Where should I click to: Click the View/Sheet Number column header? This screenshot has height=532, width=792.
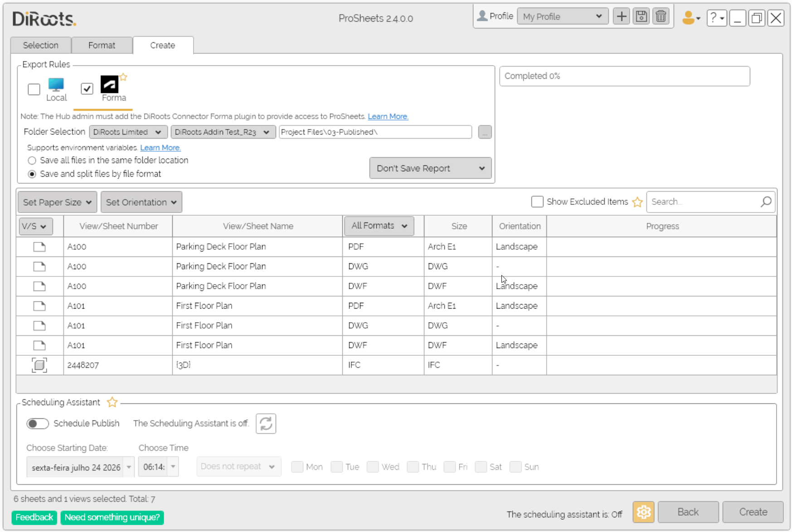(119, 226)
